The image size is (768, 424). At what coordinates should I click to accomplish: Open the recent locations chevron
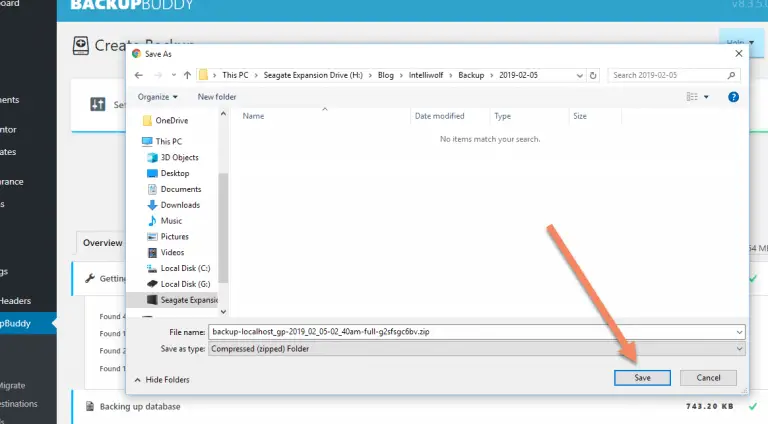click(173, 75)
